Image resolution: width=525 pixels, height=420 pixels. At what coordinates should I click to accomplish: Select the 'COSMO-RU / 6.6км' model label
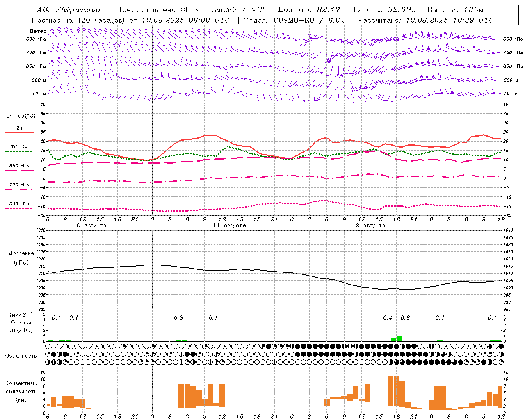point(310,20)
